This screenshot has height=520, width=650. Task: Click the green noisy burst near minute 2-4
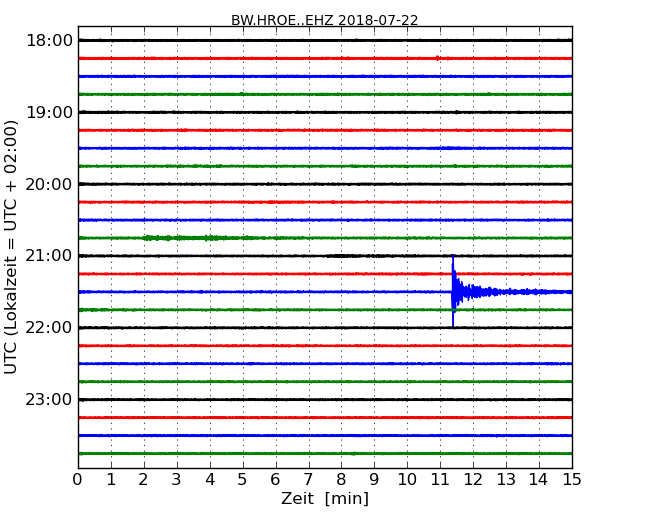(x=199, y=238)
